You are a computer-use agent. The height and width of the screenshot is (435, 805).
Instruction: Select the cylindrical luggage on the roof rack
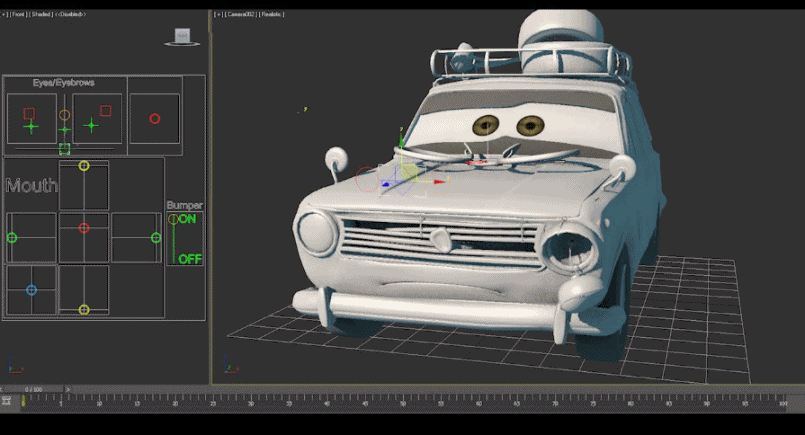(x=561, y=41)
